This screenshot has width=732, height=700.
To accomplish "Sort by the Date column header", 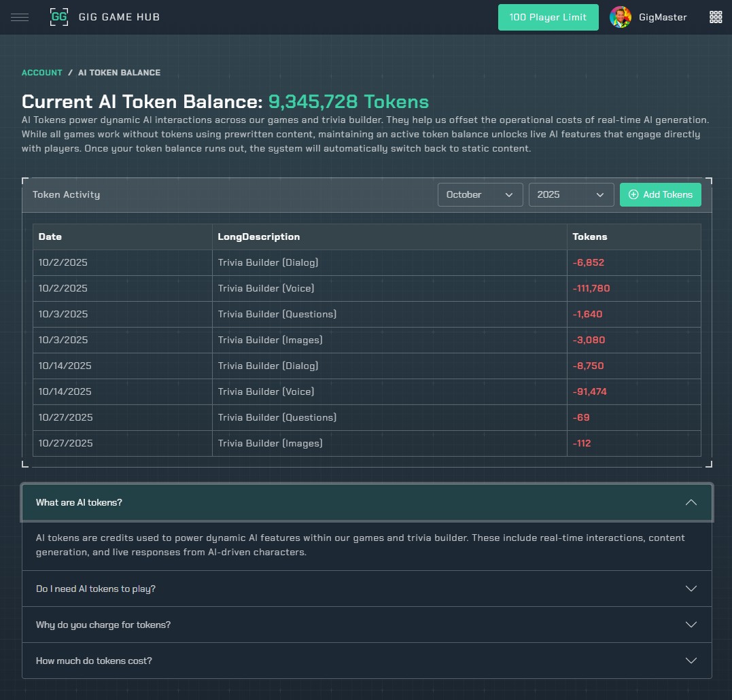I will [x=50, y=237].
